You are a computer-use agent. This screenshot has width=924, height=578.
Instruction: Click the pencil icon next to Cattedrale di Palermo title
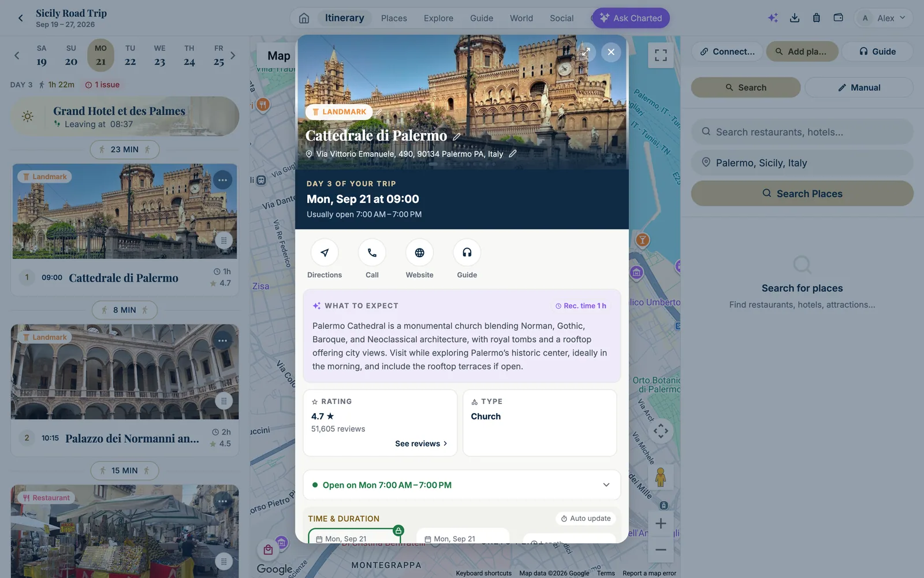pyautogui.click(x=457, y=136)
